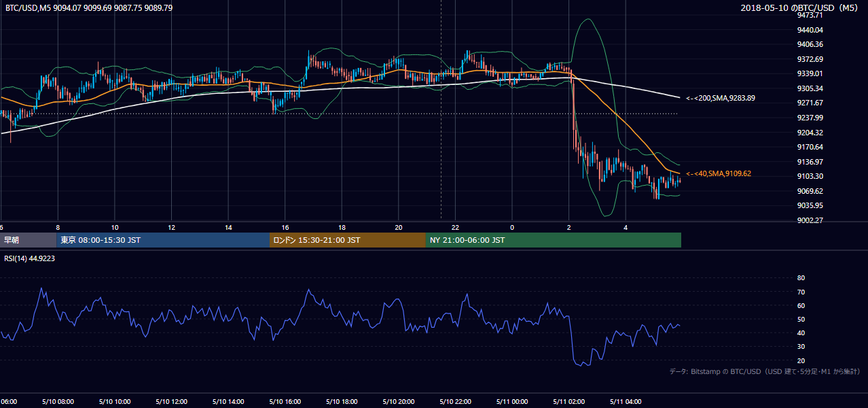
Task: Click RSI scale value 20
Action: (x=801, y=360)
